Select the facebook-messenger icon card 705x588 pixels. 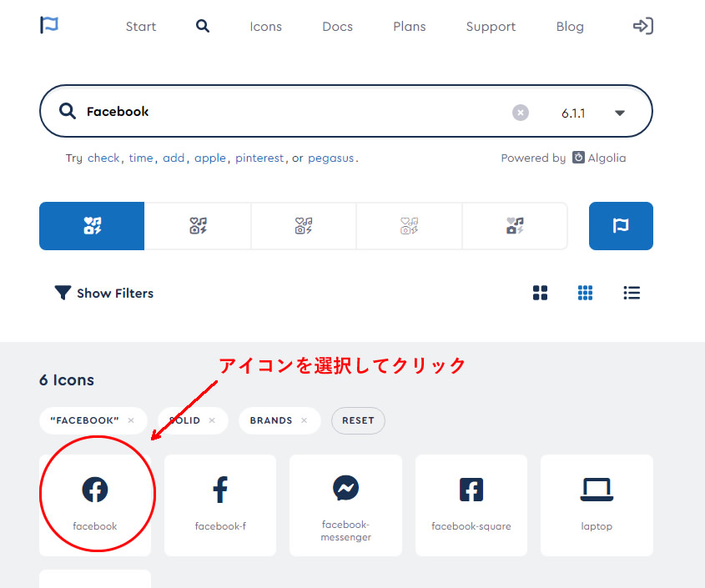345,505
